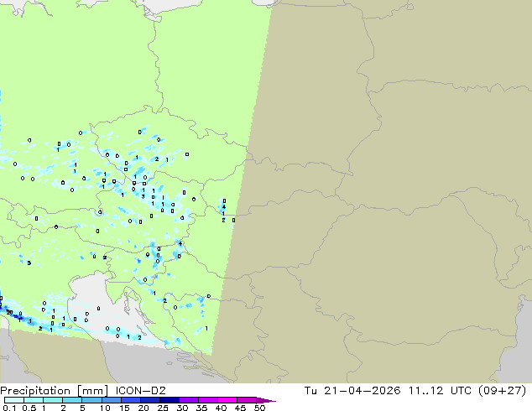Select the 40–45 mm magenta legend swatch
Image resolution: width=532 pixels, height=411 pixels.
click(x=227, y=400)
